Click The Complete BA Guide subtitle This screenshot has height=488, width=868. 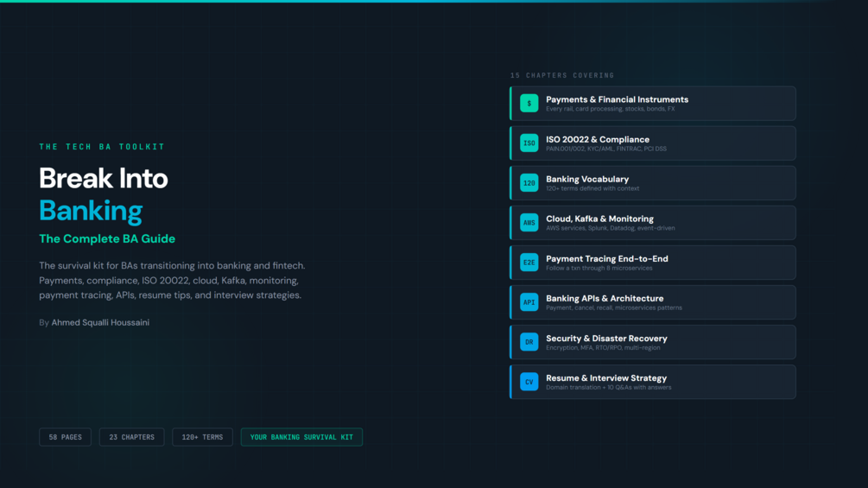[107, 239]
